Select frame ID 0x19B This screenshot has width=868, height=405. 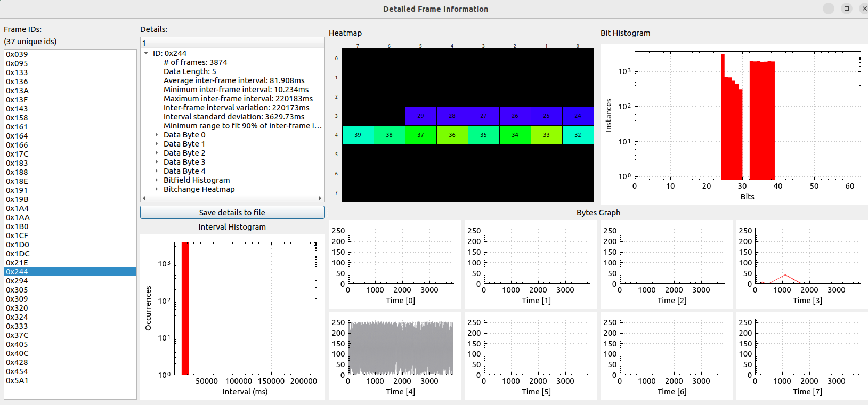coord(70,199)
